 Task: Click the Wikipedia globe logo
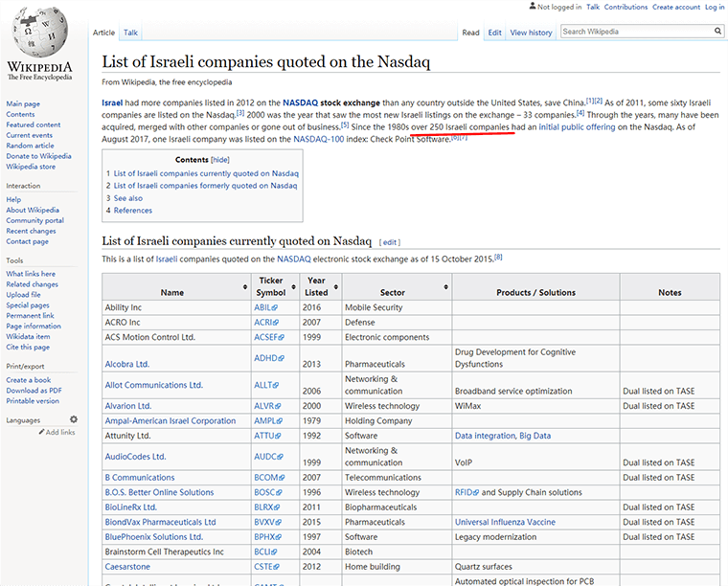click(x=39, y=33)
